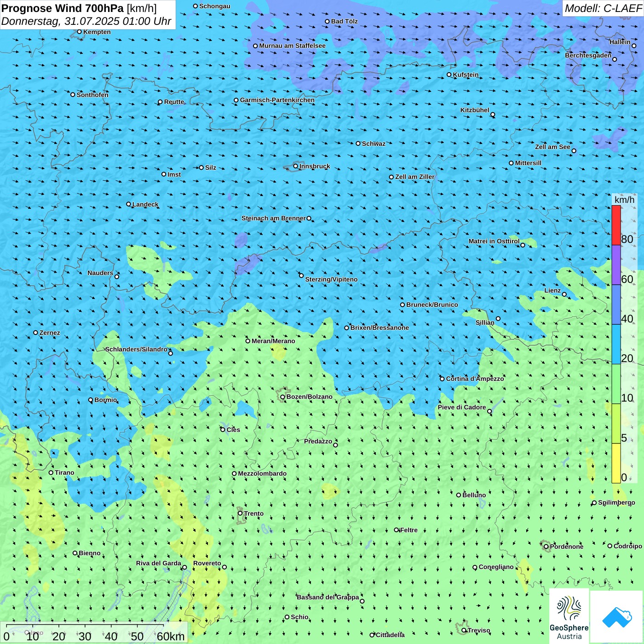Screen dimensions: 644x644
Task: Select the Pordenone marker
Action: point(546,546)
